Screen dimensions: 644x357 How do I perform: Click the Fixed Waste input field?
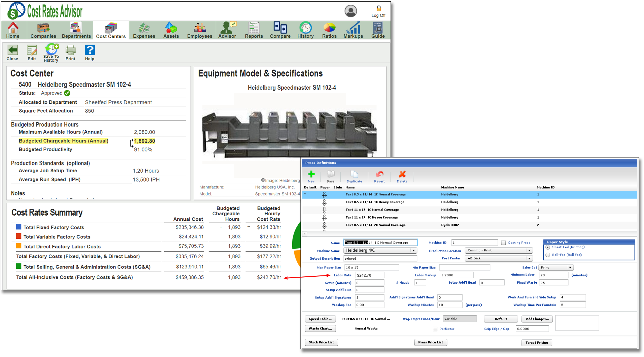(554, 283)
